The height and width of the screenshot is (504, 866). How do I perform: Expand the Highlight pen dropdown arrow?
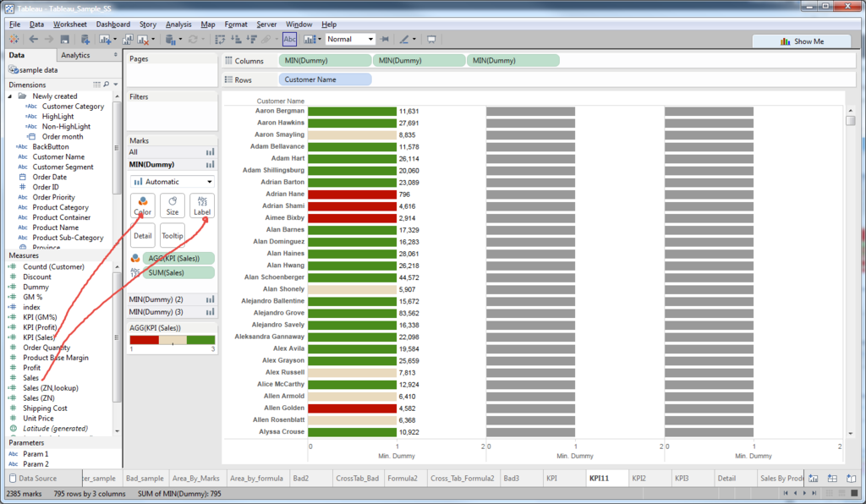pyautogui.click(x=414, y=39)
